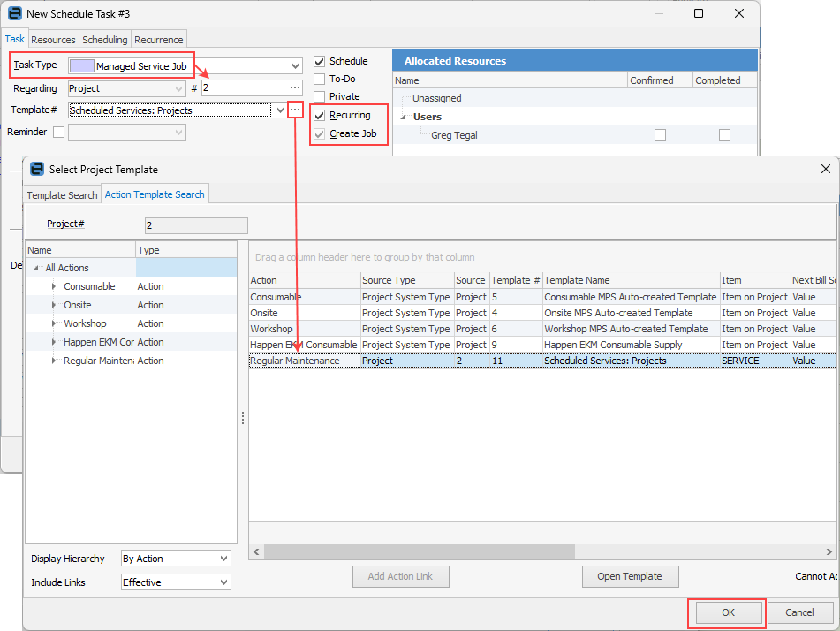Close the Select Project Template dialog
Screen dimensions: 840x631
825,169
